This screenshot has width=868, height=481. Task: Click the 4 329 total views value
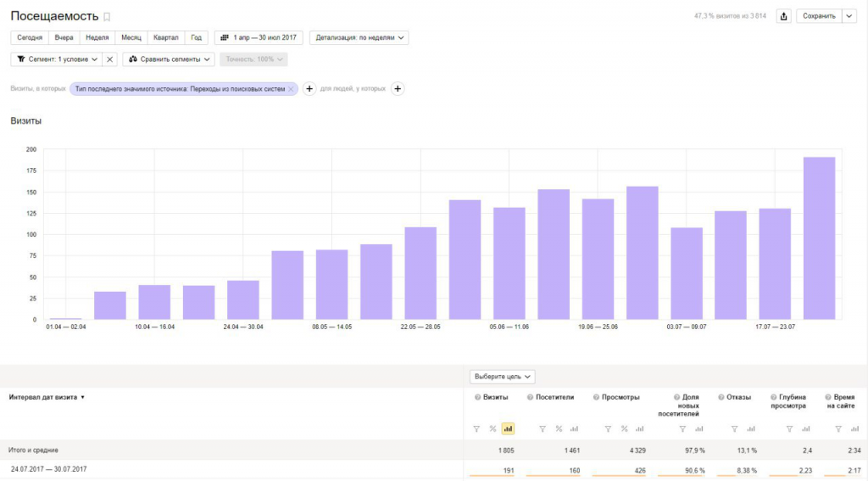pos(637,450)
